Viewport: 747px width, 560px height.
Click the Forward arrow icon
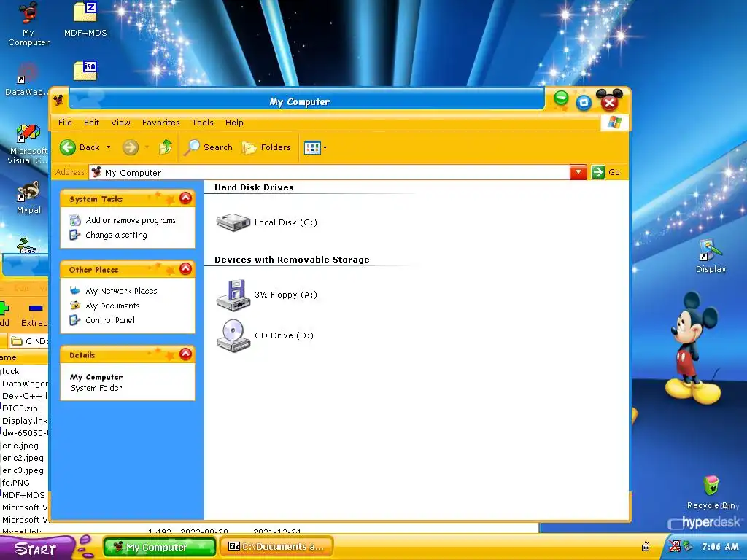(130, 147)
